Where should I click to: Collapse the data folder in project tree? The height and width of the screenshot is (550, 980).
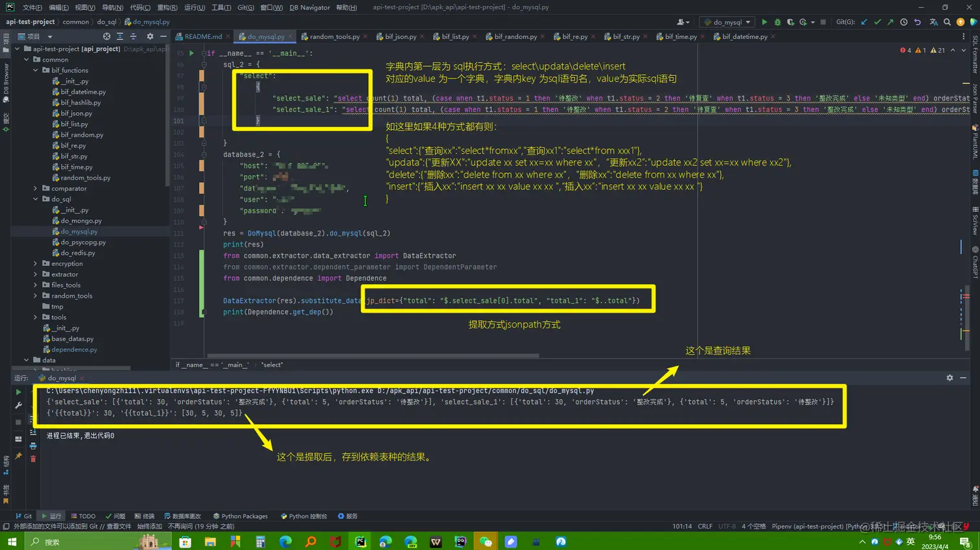(x=27, y=360)
